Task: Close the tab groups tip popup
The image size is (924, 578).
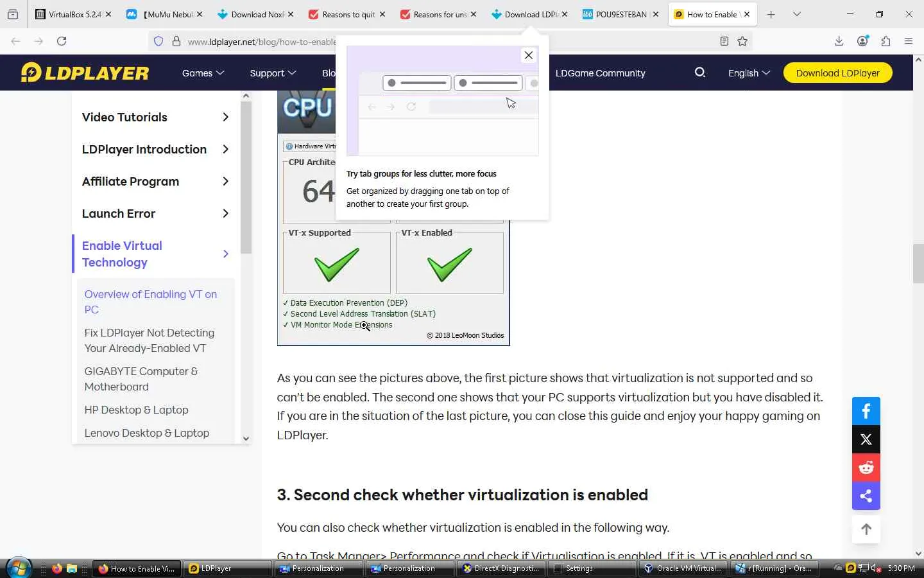Action: 529,55
